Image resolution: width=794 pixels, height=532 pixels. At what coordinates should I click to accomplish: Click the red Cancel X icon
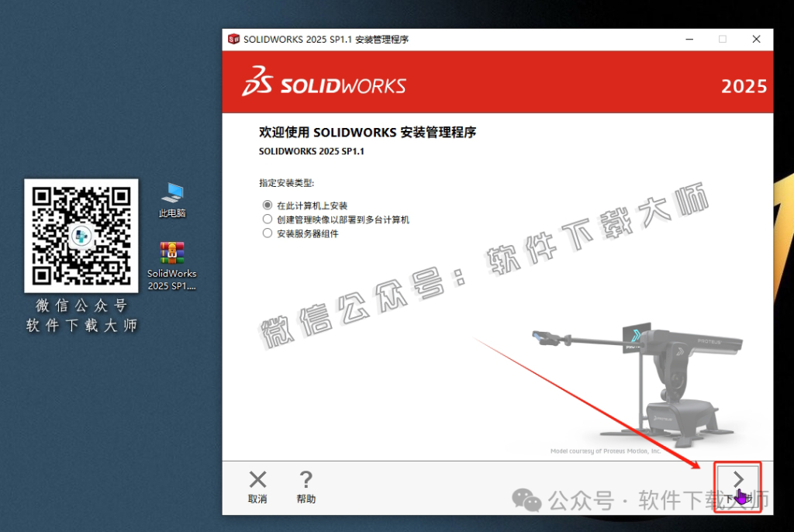coord(257,478)
